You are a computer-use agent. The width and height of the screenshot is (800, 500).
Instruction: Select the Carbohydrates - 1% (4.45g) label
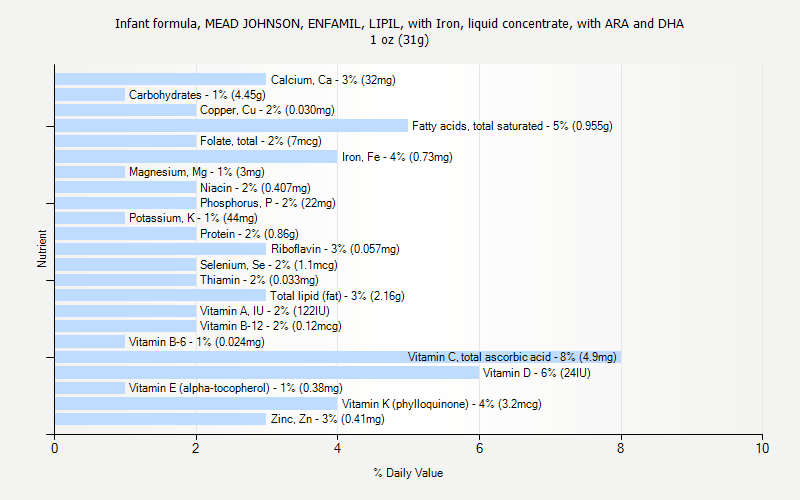point(197,95)
